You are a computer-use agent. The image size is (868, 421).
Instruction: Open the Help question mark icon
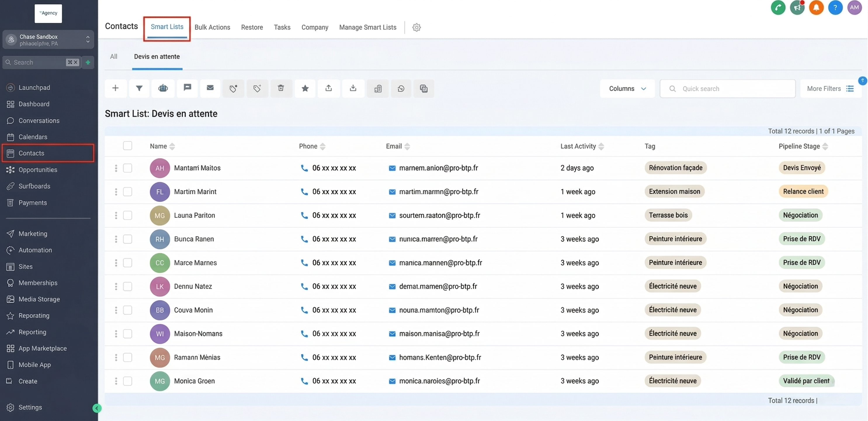835,7
